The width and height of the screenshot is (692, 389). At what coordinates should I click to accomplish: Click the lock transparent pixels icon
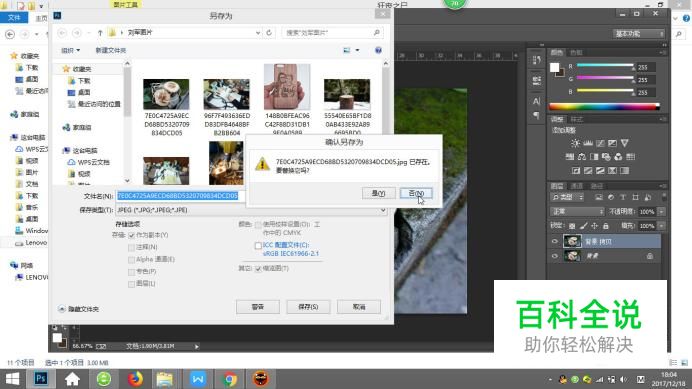coord(572,226)
